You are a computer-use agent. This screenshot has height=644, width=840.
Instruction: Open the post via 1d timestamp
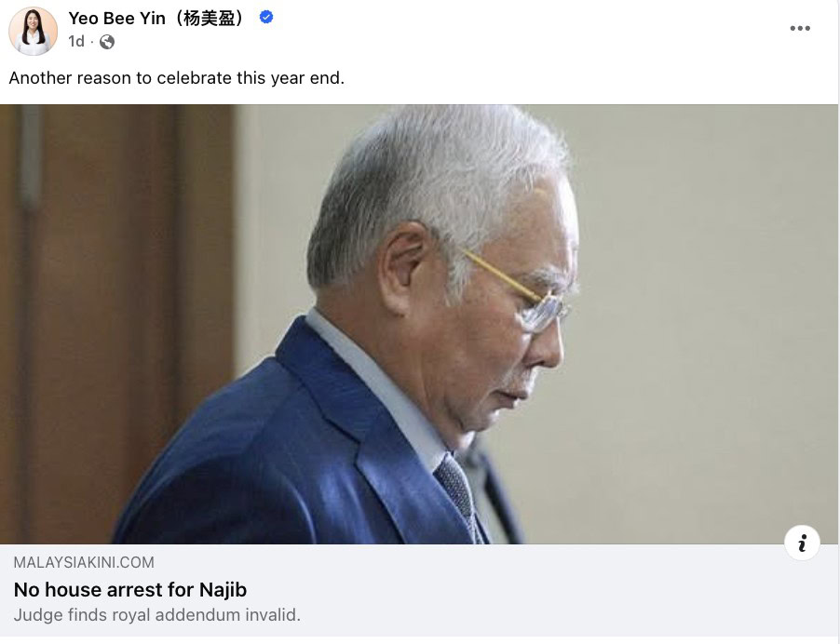click(76, 42)
